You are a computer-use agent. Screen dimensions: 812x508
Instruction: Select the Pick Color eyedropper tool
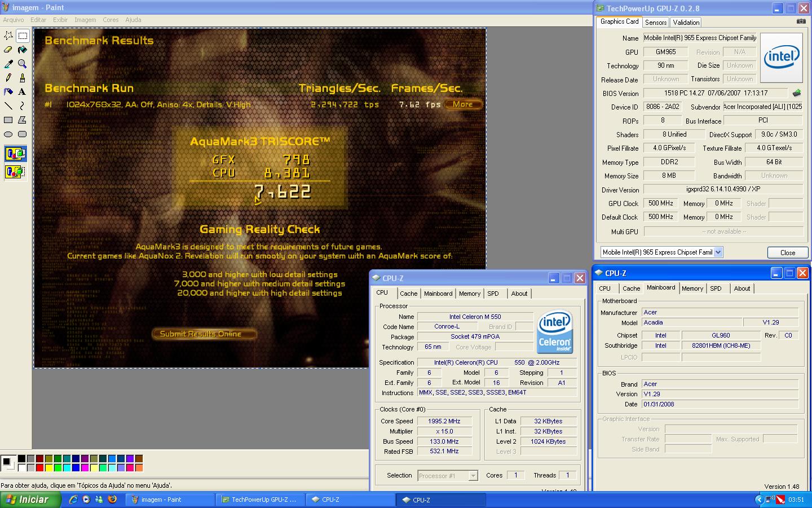pyautogui.click(x=8, y=64)
